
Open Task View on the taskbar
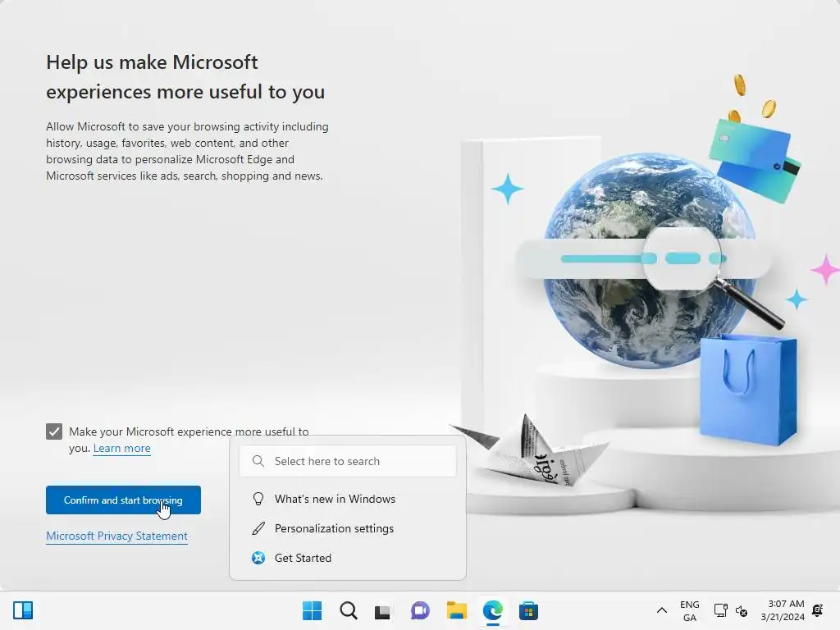(x=382, y=611)
